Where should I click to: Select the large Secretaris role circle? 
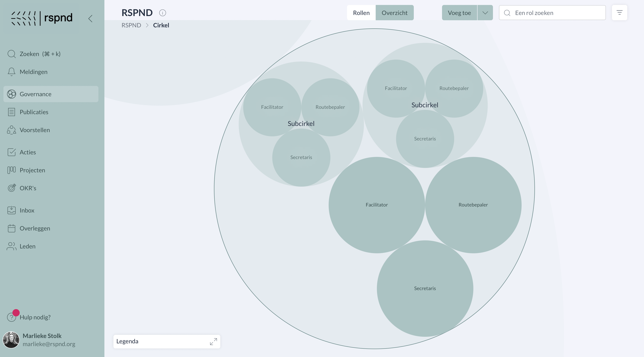pyautogui.click(x=425, y=288)
